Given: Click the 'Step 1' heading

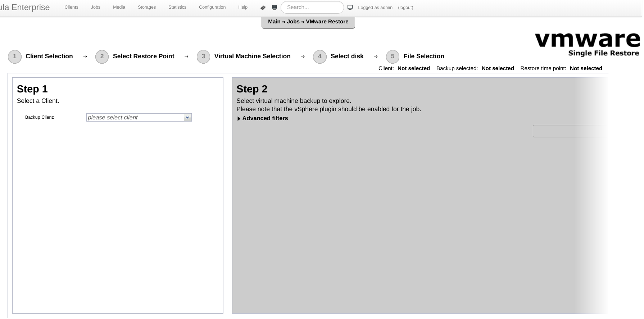Looking at the screenshot, I should (32, 89).
